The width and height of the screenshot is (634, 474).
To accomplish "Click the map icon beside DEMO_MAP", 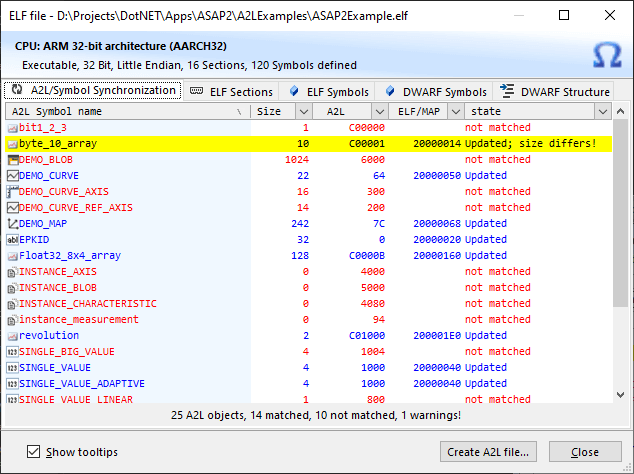I will [x=12, y=224].
